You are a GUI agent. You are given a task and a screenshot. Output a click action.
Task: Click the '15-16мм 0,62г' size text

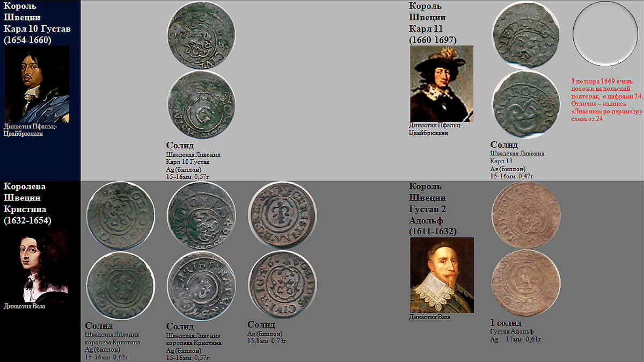click(x=107, y=357)
